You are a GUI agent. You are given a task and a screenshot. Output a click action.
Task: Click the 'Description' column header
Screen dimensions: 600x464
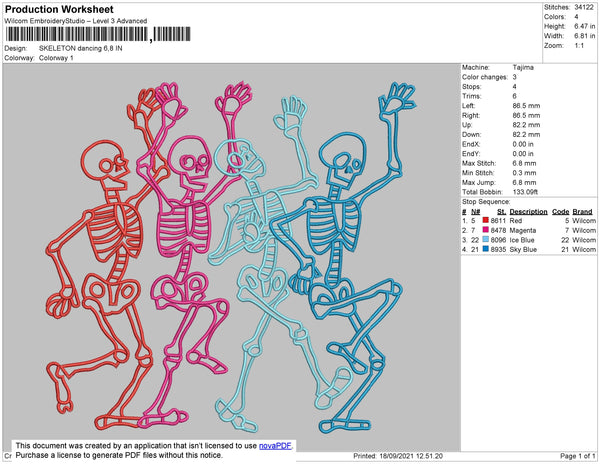(528, 212)
